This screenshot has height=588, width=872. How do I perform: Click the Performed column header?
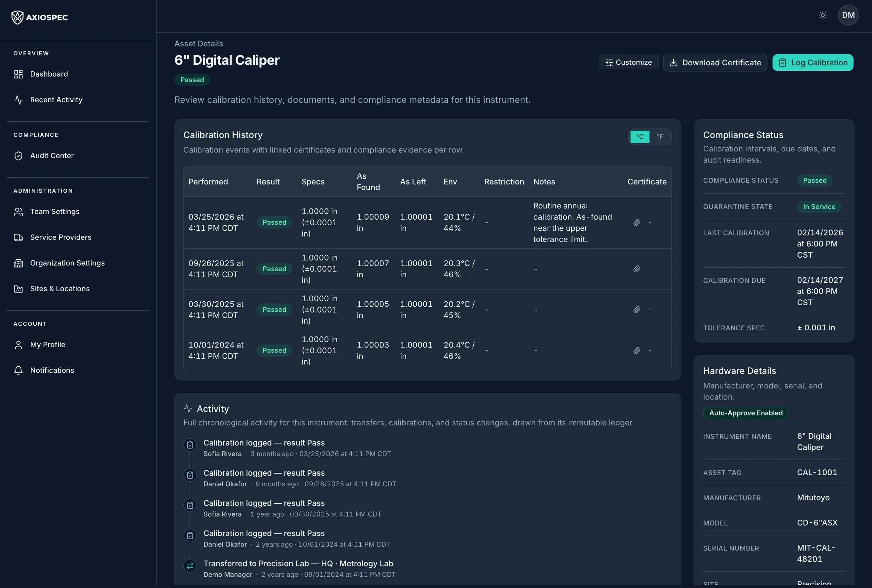tap(208, 182)
